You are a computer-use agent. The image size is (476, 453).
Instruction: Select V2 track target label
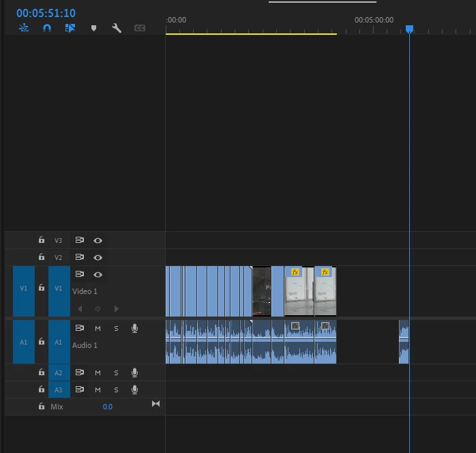(x=58, y=257)
